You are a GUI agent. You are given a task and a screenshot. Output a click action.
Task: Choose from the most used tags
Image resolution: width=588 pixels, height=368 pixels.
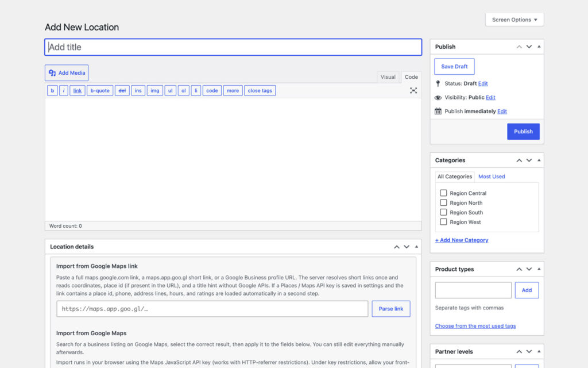point(475,326)
